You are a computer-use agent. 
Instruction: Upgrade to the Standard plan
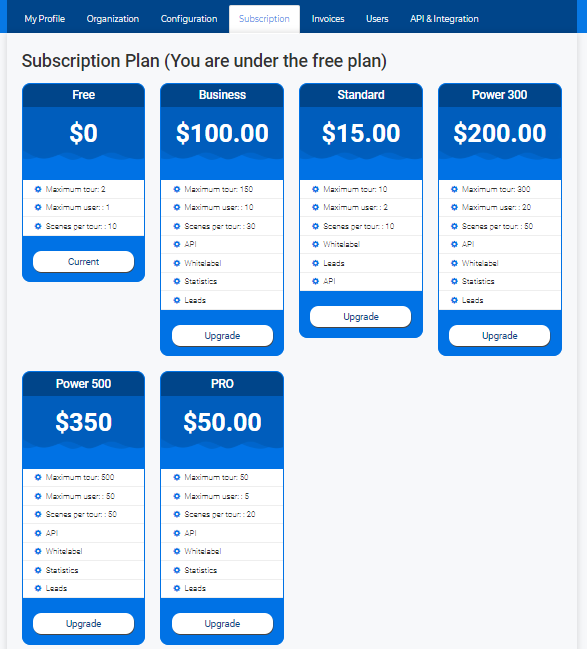click(361, 317)
